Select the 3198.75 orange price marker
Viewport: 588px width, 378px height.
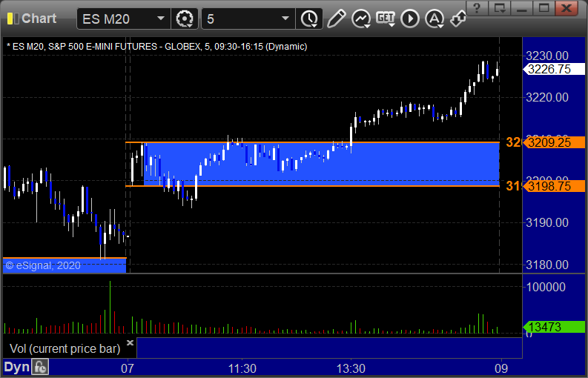(x=554, y=186)
